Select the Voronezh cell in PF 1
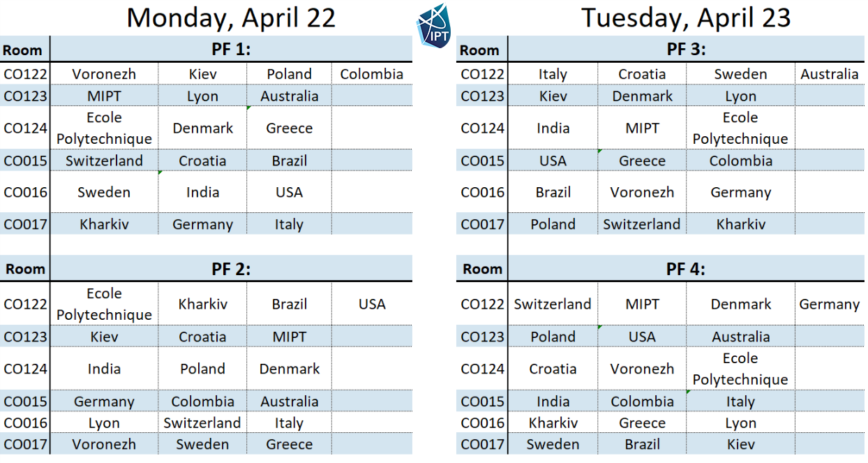This screenshot has width=868, height=463. [104, 74]
